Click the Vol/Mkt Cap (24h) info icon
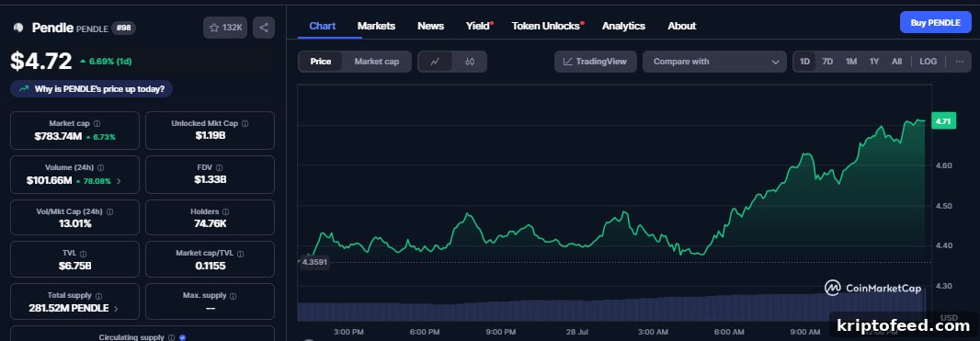Screen dimensions: 980x341 point(110,211)
